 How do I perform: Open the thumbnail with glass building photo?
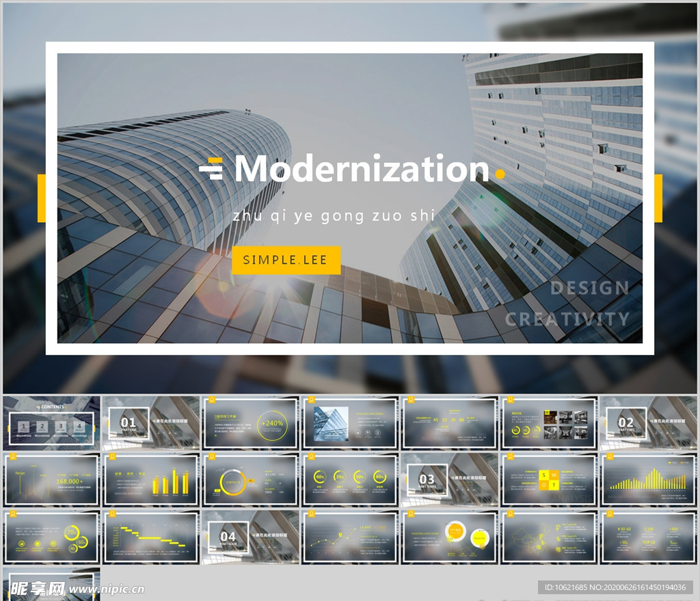[x=350, y=423]
